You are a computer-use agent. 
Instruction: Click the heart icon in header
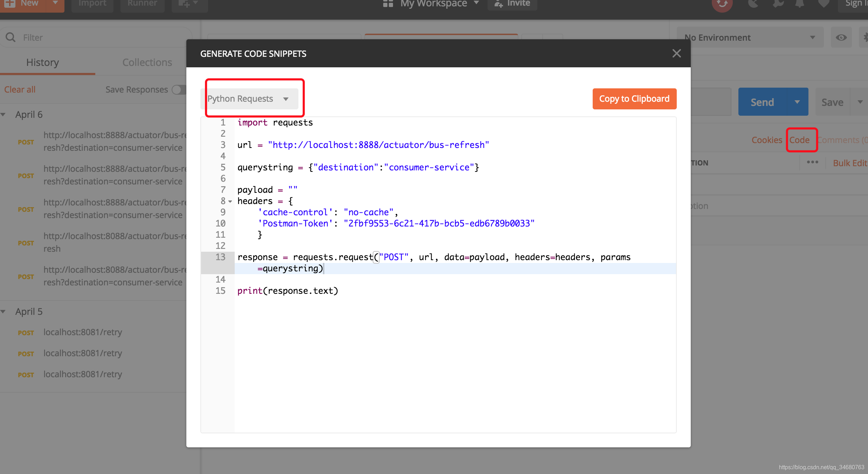tap(824, 4)
